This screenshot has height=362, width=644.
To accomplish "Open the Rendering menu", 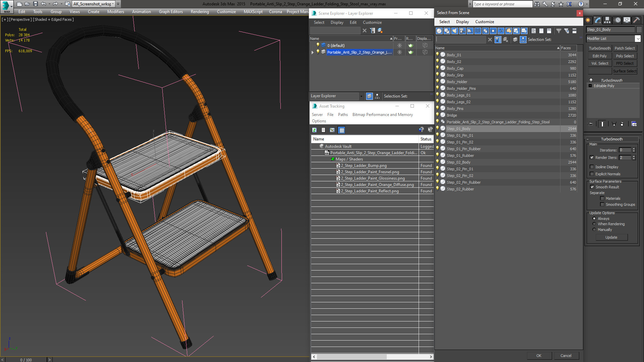I will tap(200, 12).
